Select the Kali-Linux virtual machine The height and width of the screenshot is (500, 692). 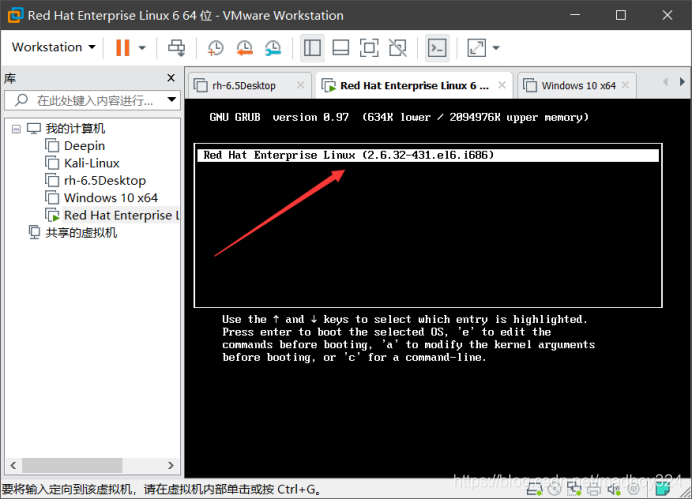(92, 163)
